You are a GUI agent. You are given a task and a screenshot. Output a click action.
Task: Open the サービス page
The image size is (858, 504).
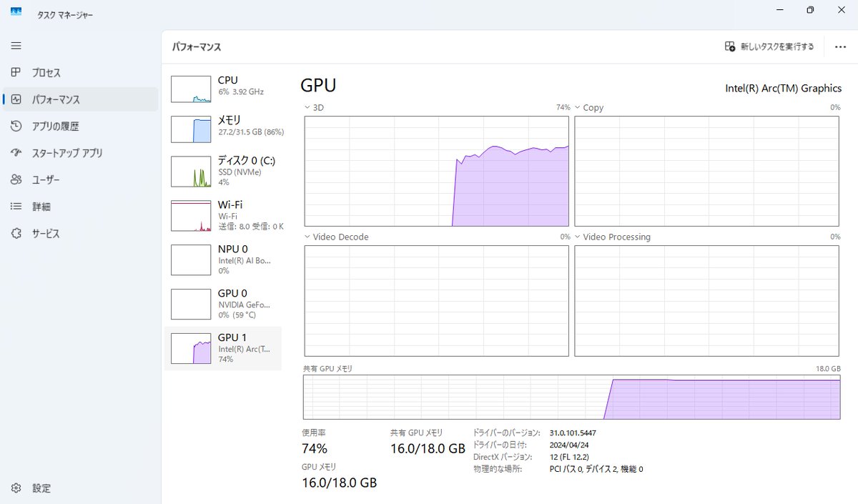[80, 234]
